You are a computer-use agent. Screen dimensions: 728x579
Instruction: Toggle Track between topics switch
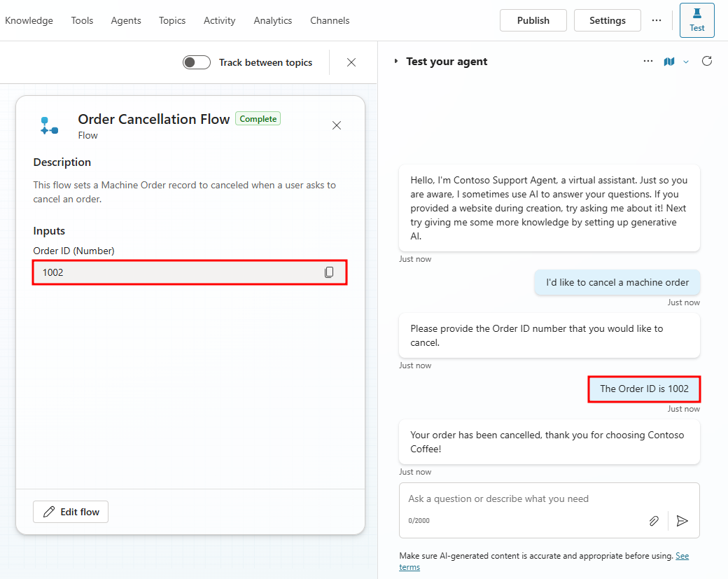tap(197, 62)
